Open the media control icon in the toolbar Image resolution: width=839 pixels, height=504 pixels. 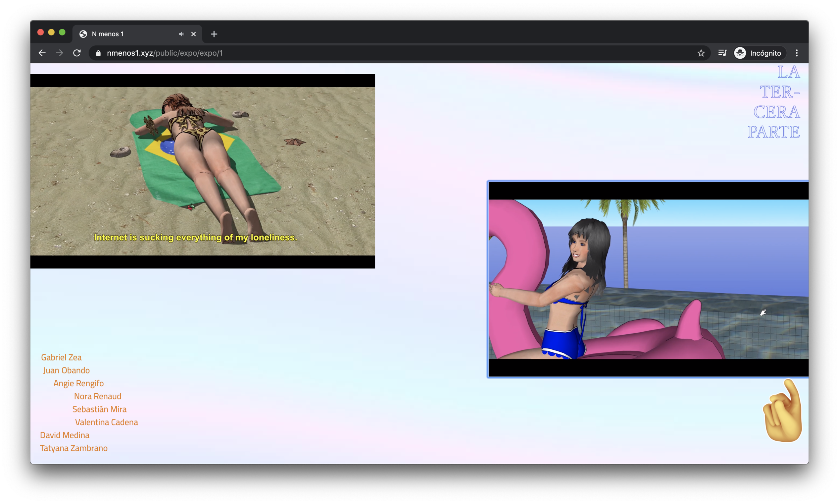tap(722, 53)
